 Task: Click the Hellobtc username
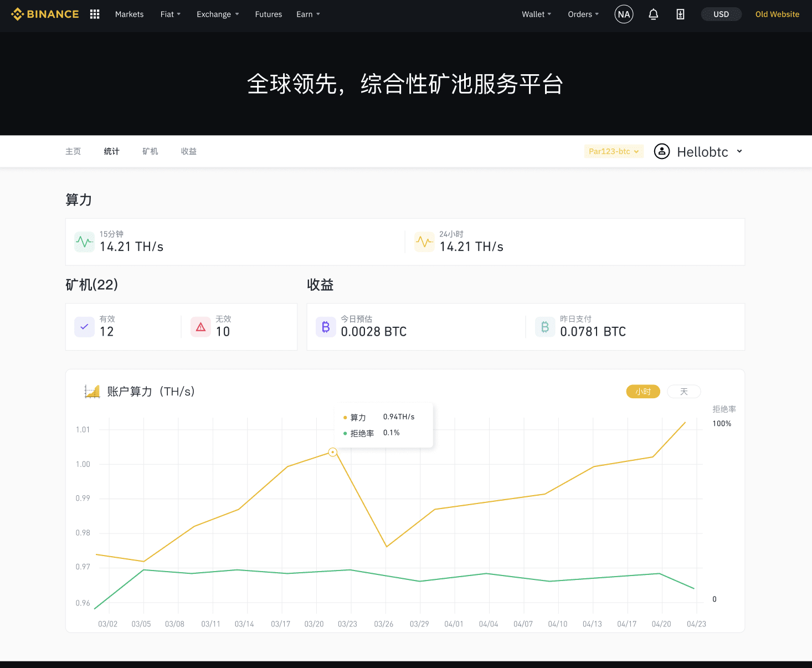tap(702, 152)
